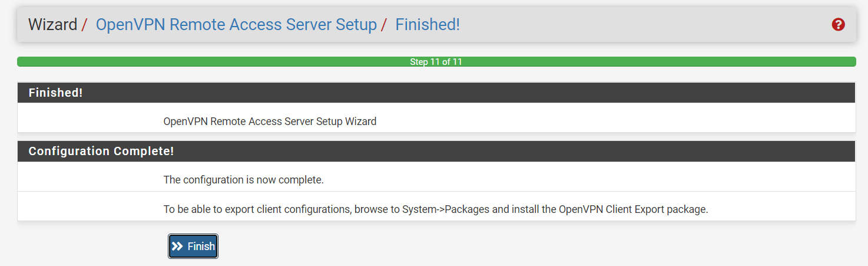Viewport: 868px width, 266px height.
Task: Open the red help question mark icon
Action: click(838, 25)
